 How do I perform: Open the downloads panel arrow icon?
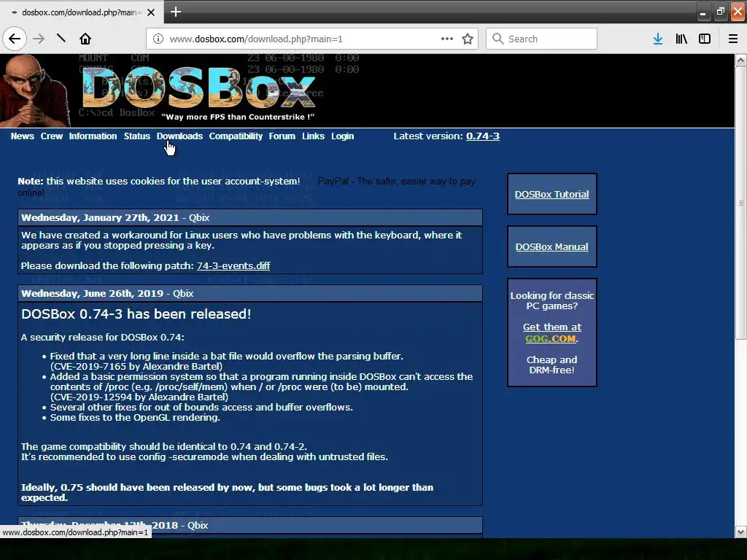pyautogui.click(x=658, y=39)
